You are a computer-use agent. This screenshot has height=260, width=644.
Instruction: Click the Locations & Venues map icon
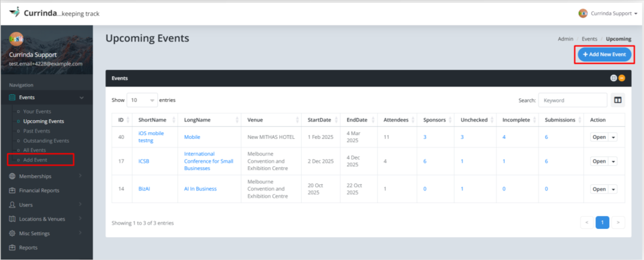(x=12, y=219)
